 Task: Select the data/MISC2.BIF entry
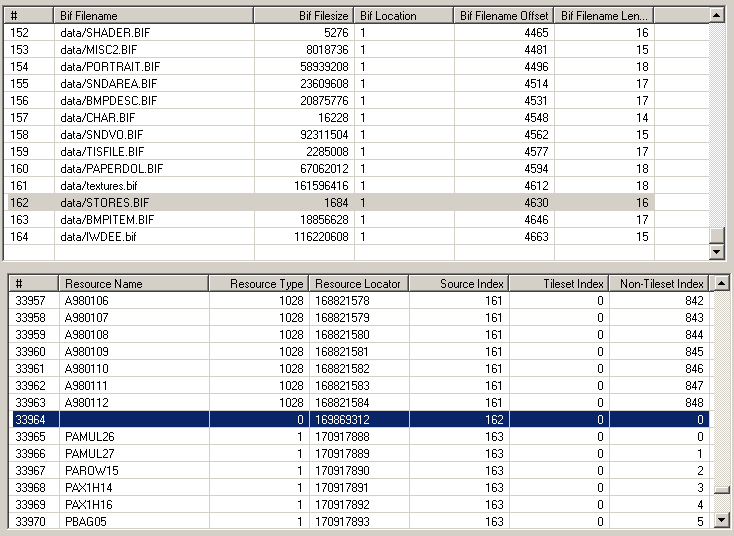(x=330, y=50)
